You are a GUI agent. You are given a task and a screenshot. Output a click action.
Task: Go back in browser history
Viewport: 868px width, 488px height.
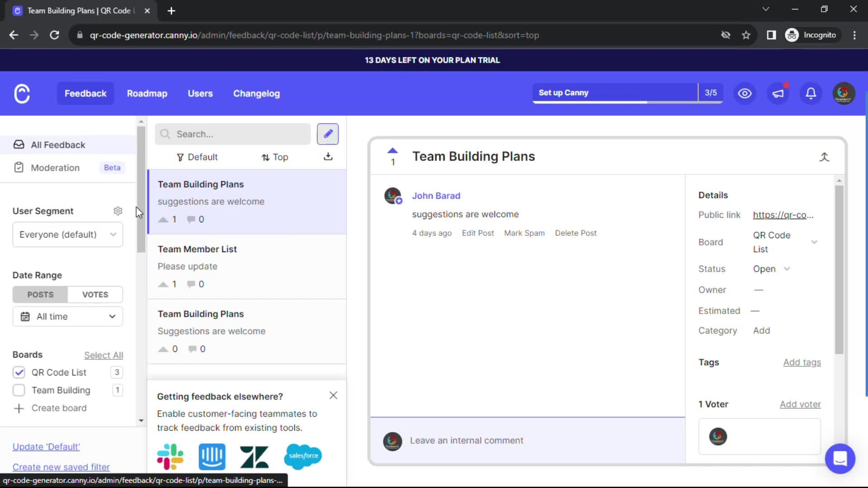tap(14, 35)
